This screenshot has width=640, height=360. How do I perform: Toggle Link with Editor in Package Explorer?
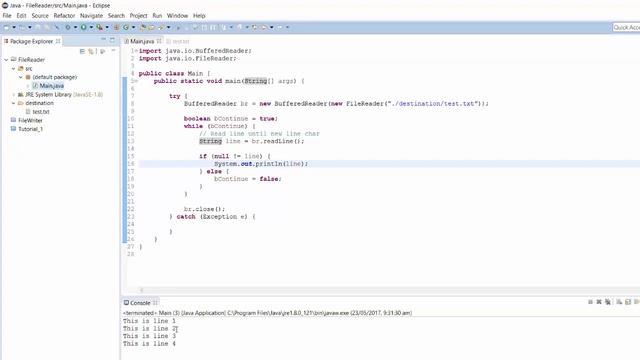point(91,51)
